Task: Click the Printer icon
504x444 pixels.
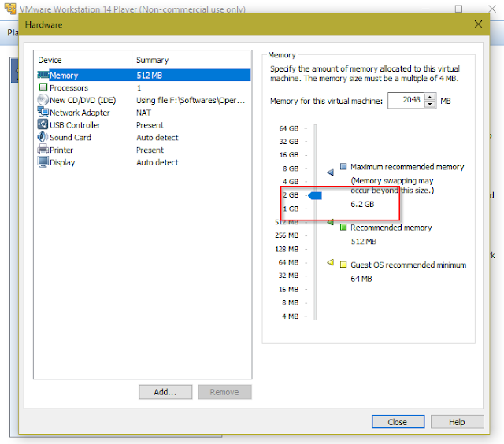Action: (43, 150)
